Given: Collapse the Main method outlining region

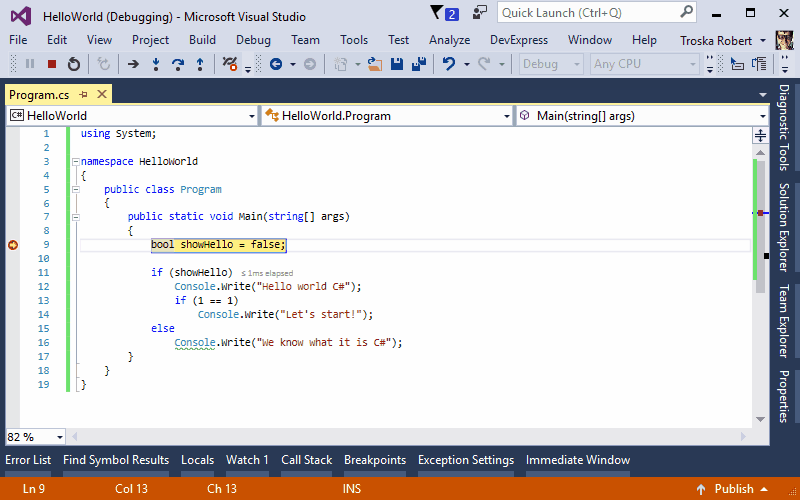Looking at the screenshot, I should pos(76,217).
